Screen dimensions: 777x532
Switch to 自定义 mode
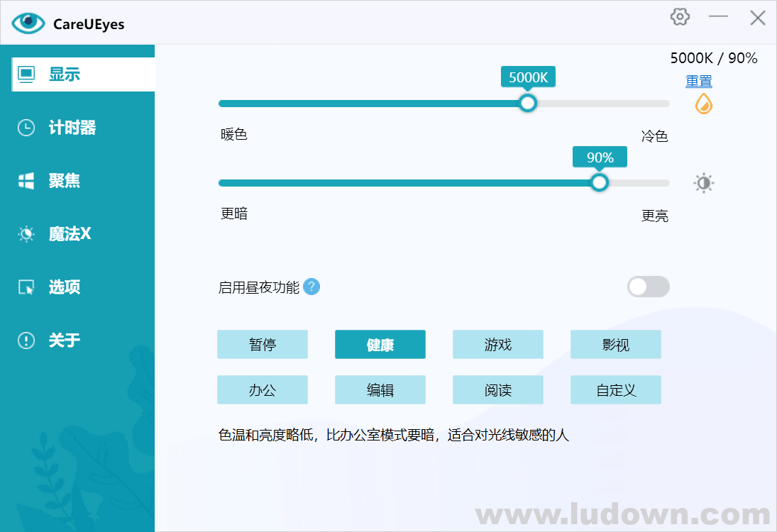(616, 390)
